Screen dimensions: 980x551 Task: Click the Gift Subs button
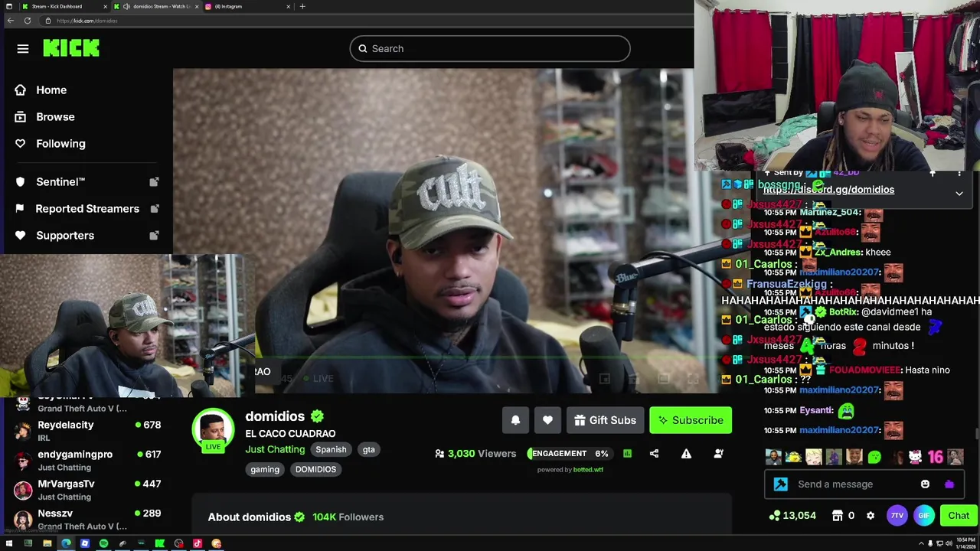605,420
